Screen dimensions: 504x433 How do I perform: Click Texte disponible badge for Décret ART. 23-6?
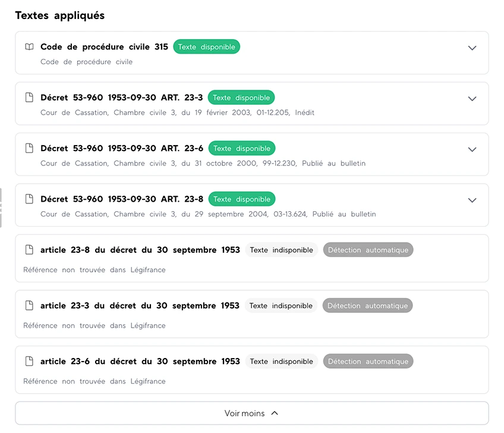click(x=241, y=149)
